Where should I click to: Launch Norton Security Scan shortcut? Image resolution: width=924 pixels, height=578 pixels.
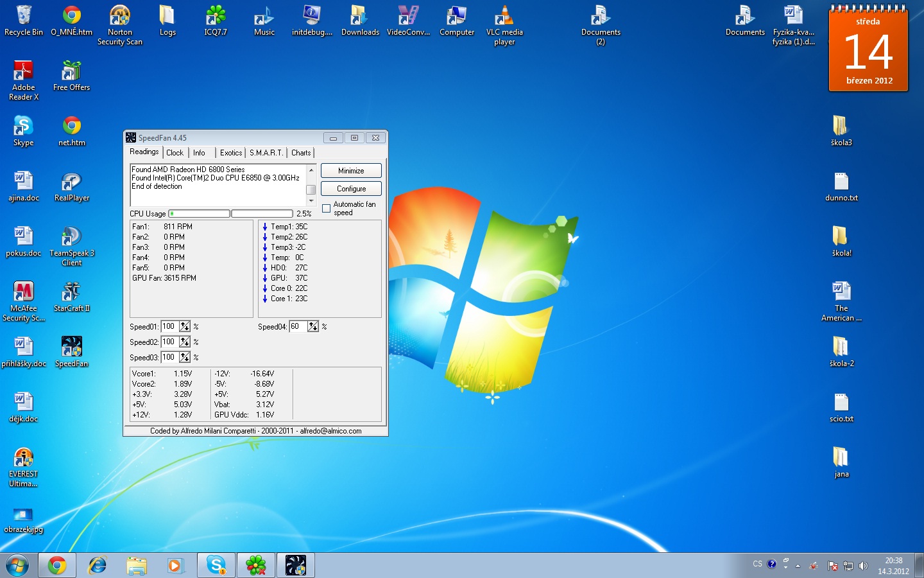(x=120, y=25)
